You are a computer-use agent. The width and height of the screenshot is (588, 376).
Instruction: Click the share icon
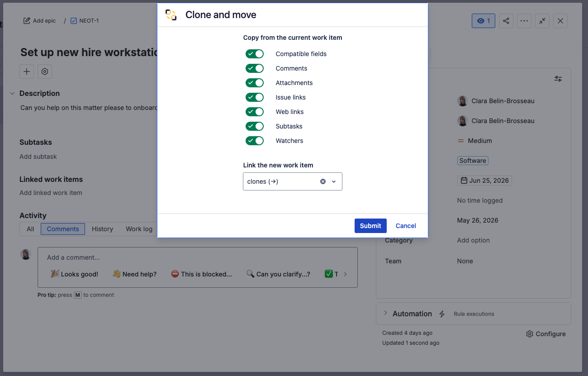(x=506, y=21)
